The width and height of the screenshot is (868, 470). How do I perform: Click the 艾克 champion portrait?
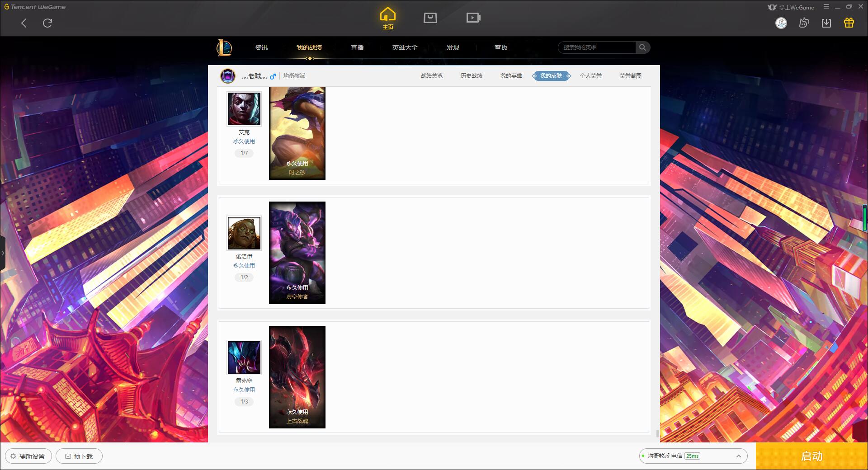coord(244,109)
